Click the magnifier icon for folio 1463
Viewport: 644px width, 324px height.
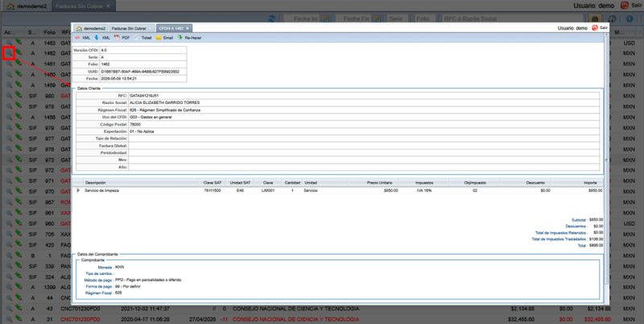click(x=9, y=43)
